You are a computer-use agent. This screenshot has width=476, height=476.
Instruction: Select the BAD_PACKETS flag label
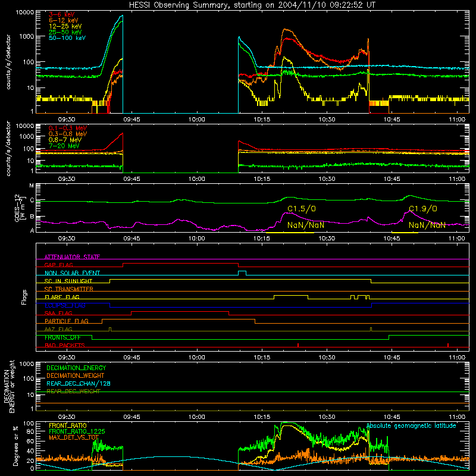point(65,345)
